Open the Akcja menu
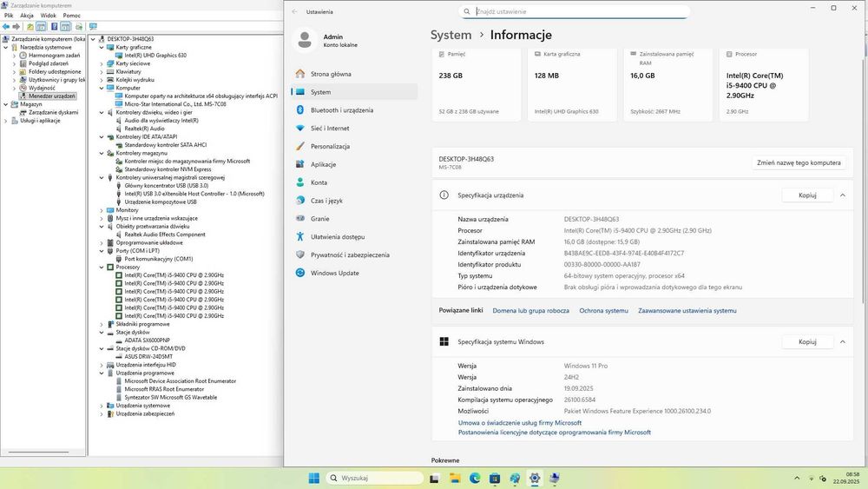This screenshot has width=868, height=489. click(27, 16)
